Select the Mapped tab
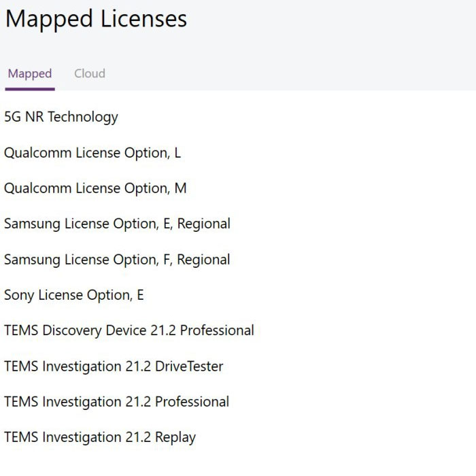The height and width of the screenshot is (476, 476). click(30, 74)
